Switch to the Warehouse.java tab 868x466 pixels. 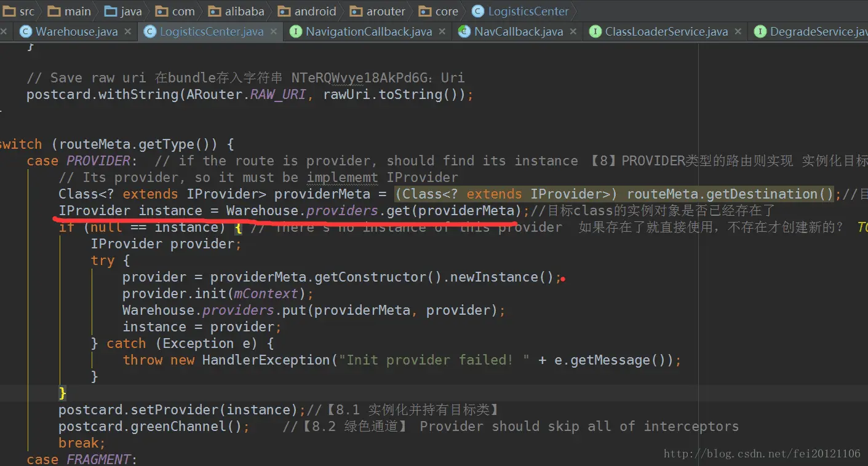[x=76, y=31]
